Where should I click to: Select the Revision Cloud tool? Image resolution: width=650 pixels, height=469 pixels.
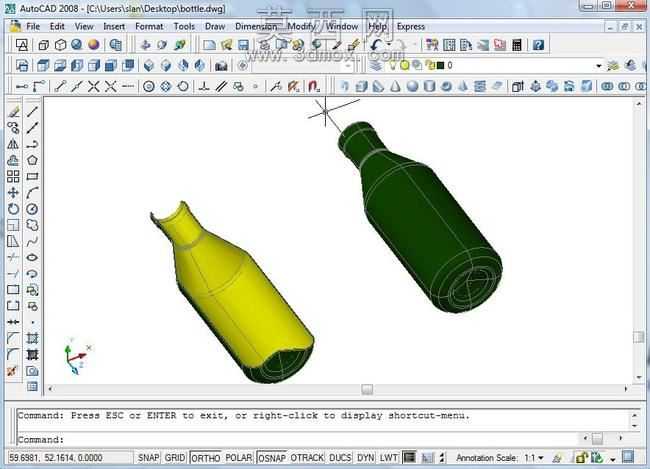(x=32, y=225)
